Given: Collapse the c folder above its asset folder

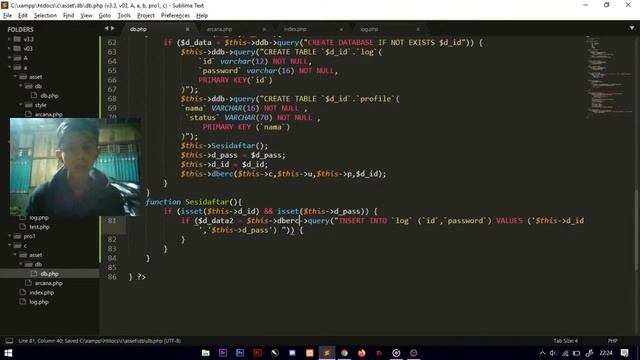Looking at the screenshot, I should click(x=9, y=245).
